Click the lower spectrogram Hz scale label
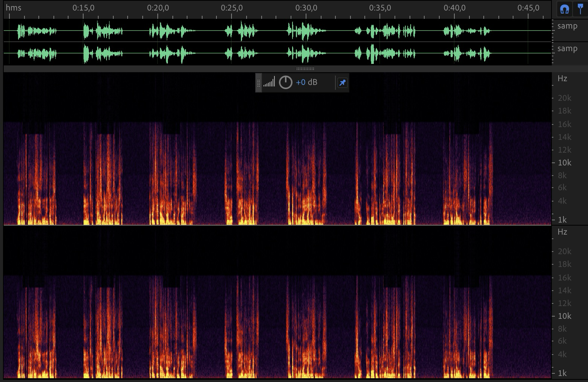588x382 pixels. [x=562, y=232]
